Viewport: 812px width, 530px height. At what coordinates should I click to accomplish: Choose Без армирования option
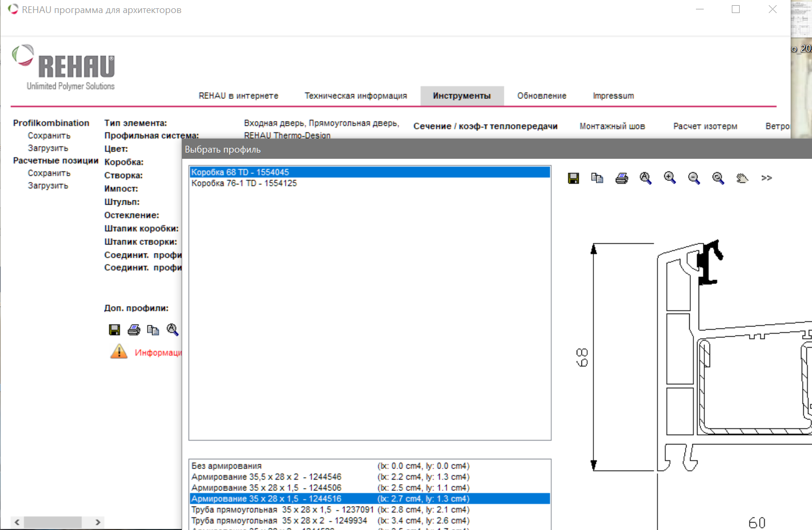(x=370, y=466)
